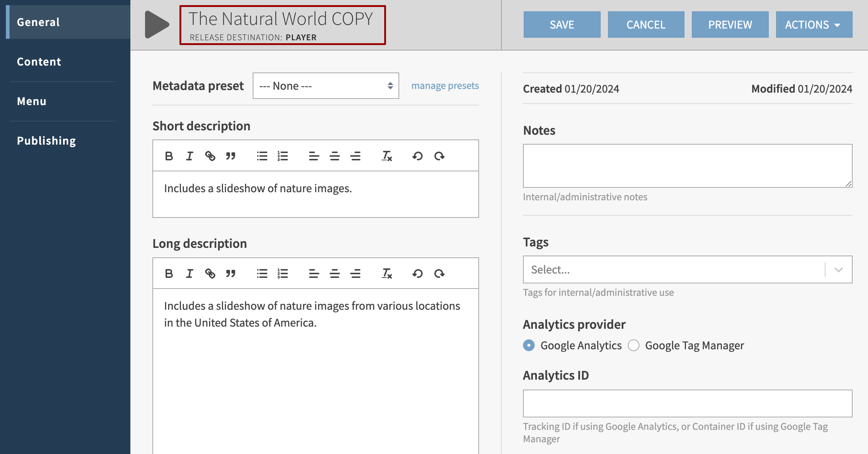Image resolution: width=868 pixels, height=454 pixels.
Task: Open the manage presets link
Action: (445, 86)
